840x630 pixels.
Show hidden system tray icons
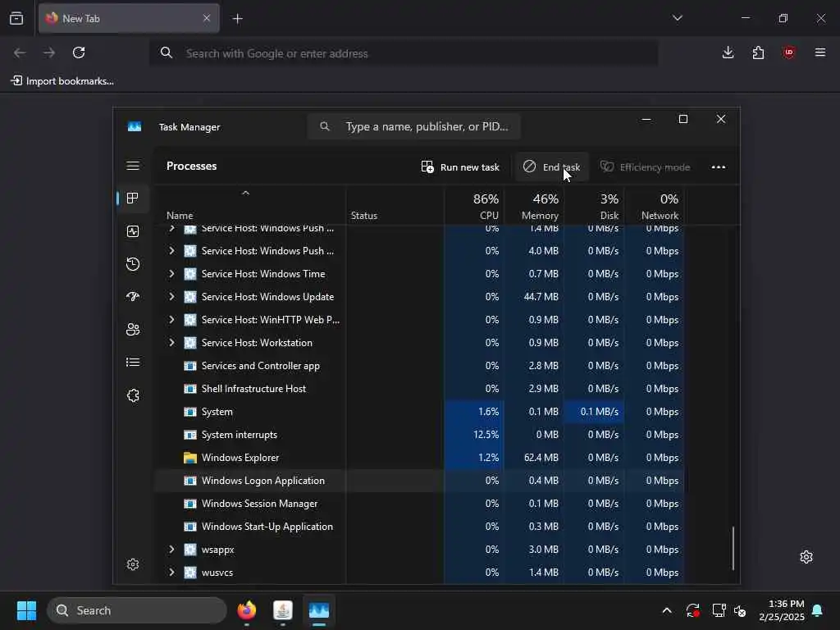(x=667, y=610)
